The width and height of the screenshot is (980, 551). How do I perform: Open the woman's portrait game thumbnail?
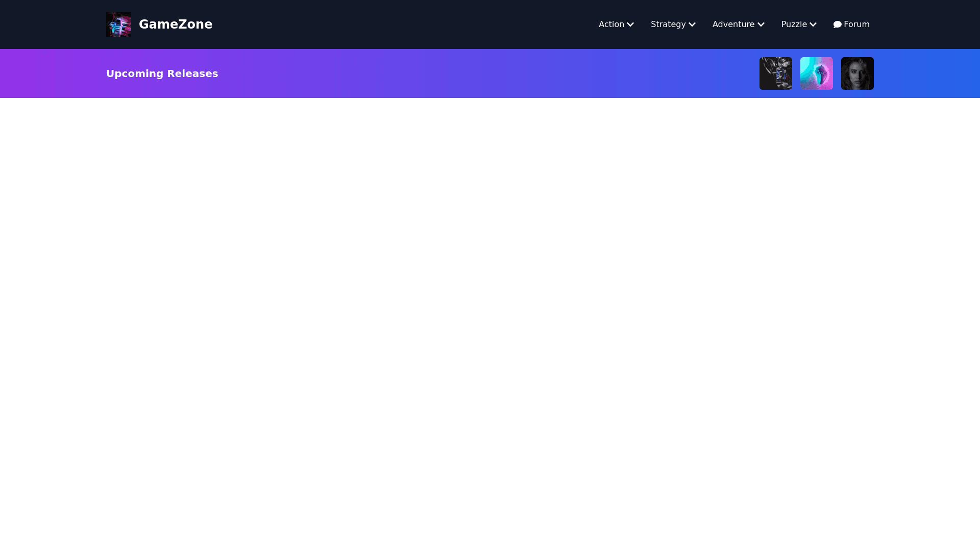[857, 73]
